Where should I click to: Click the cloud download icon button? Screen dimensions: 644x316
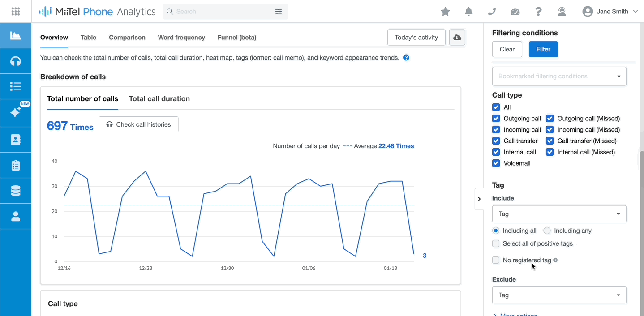[457, 38]
